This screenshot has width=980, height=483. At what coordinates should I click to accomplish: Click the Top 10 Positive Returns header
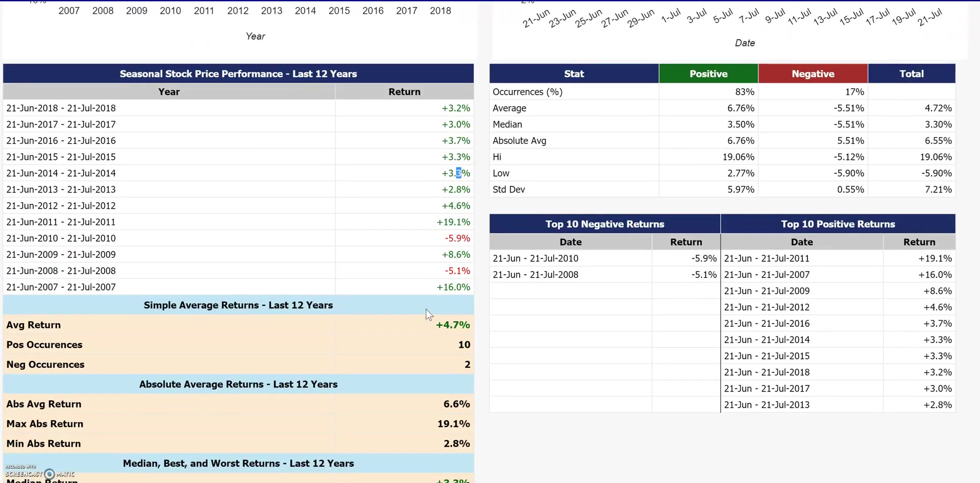(x=838, y=224)
